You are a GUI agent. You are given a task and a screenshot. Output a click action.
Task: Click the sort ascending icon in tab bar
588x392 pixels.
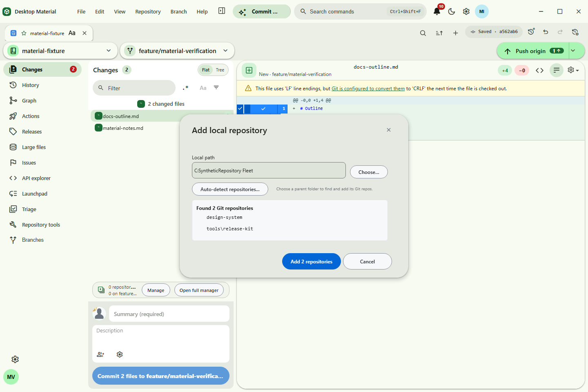tap(439, 33)
